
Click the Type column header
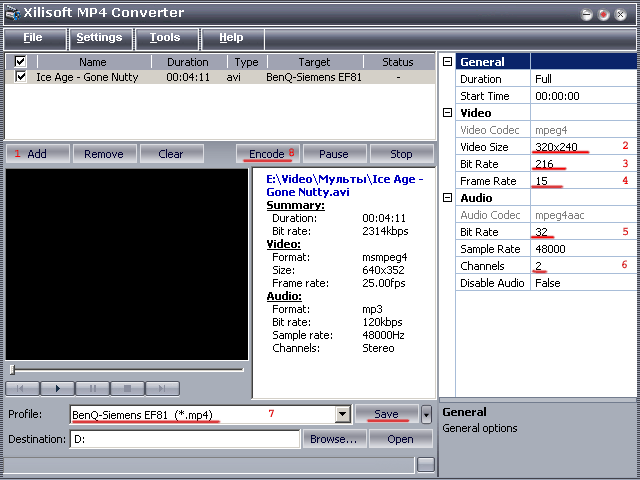(247, 62)
